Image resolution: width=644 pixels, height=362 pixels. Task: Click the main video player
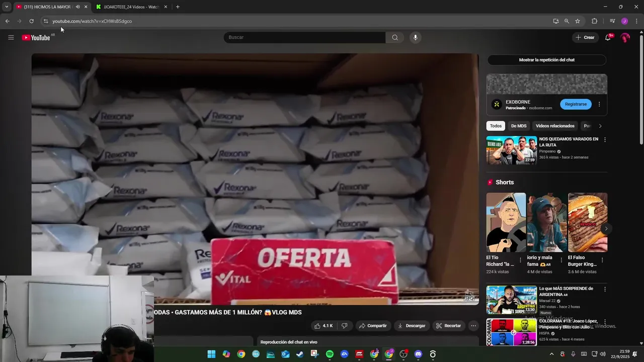[x=255, y=179]
